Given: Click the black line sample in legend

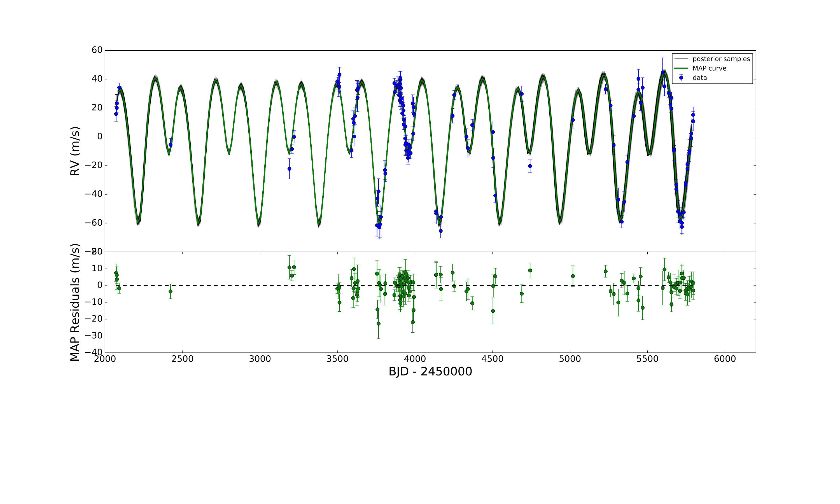Looking at the screenshot, I should [x=681, y=59].
